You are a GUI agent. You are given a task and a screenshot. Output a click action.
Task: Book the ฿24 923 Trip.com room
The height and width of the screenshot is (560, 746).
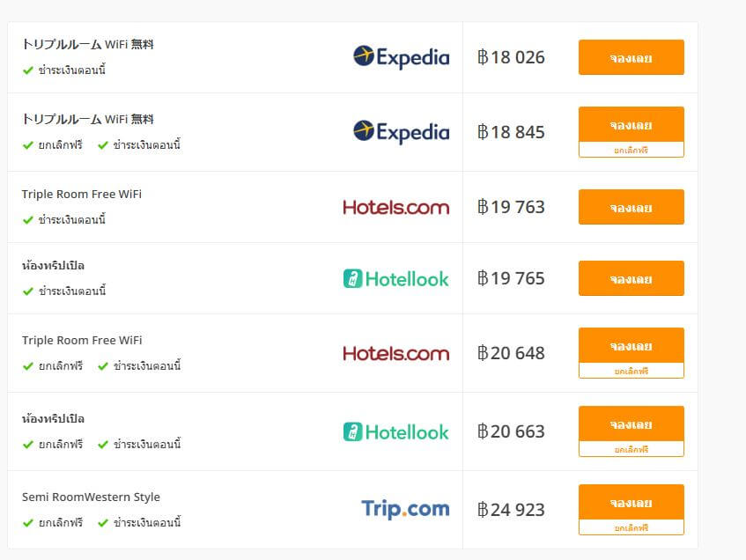click(x=632, y=503)
